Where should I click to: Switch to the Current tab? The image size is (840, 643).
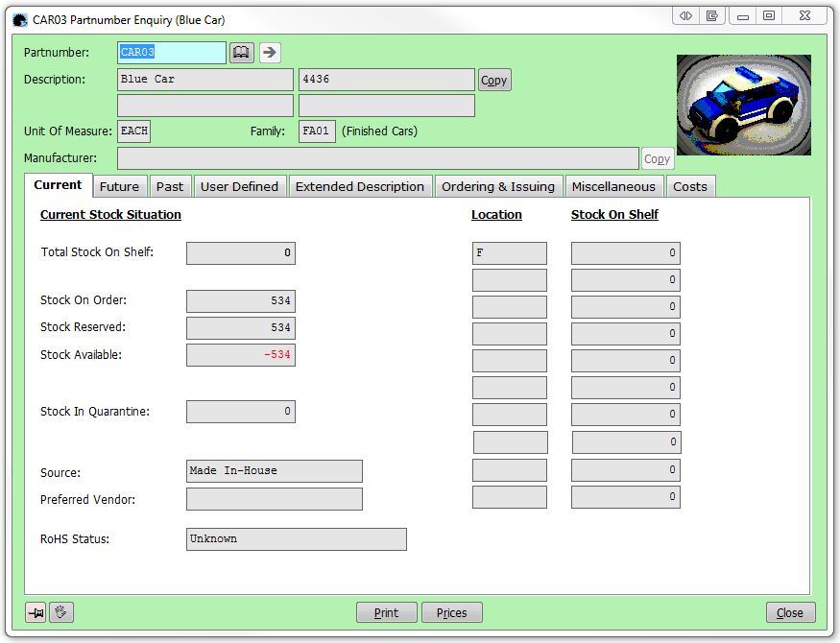[x=58, y=185]
